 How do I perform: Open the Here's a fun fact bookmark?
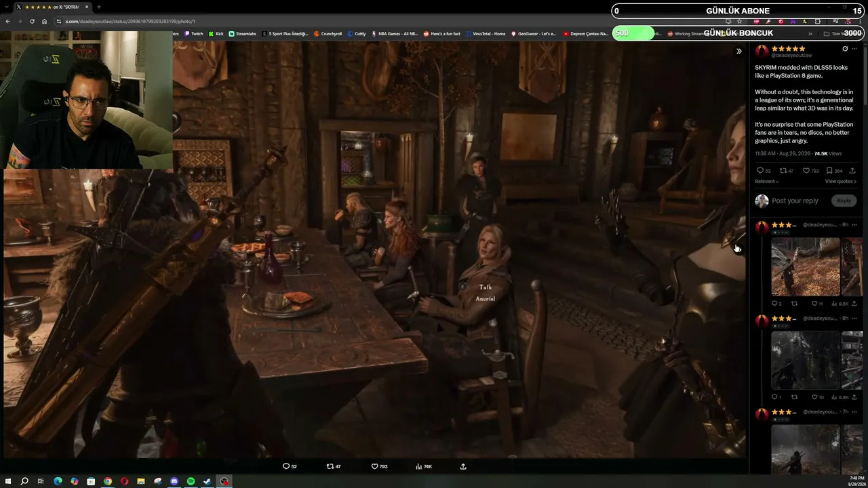pyautogui.click(x=442, y=33)
